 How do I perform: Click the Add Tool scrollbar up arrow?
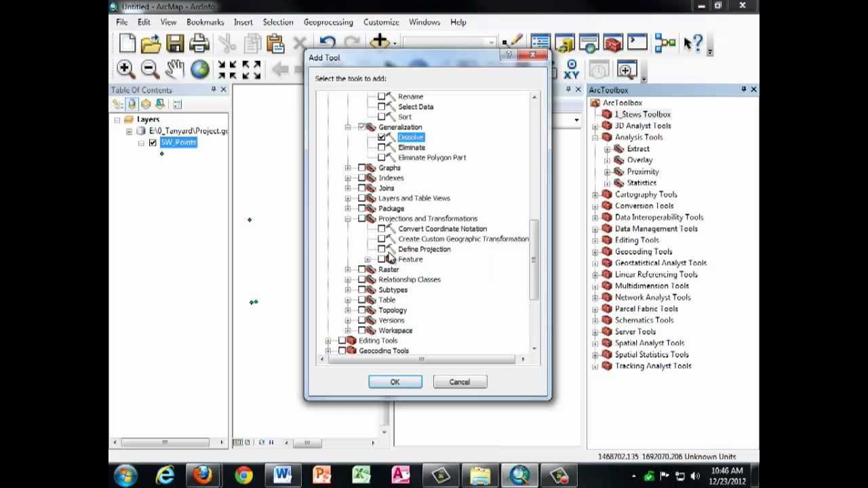point(534,98)
